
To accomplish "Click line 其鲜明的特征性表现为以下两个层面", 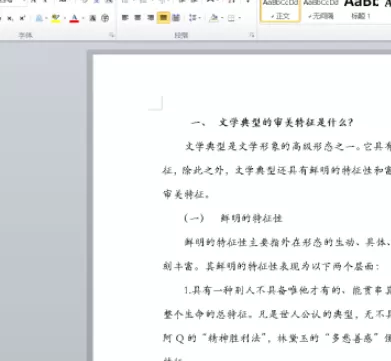I will pyautogui.click(x=292, y=266).
